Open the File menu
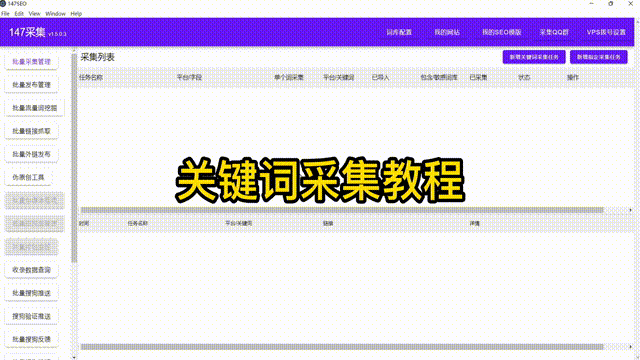The width and height of the screenshot is (640, 360). coord(5,13)
